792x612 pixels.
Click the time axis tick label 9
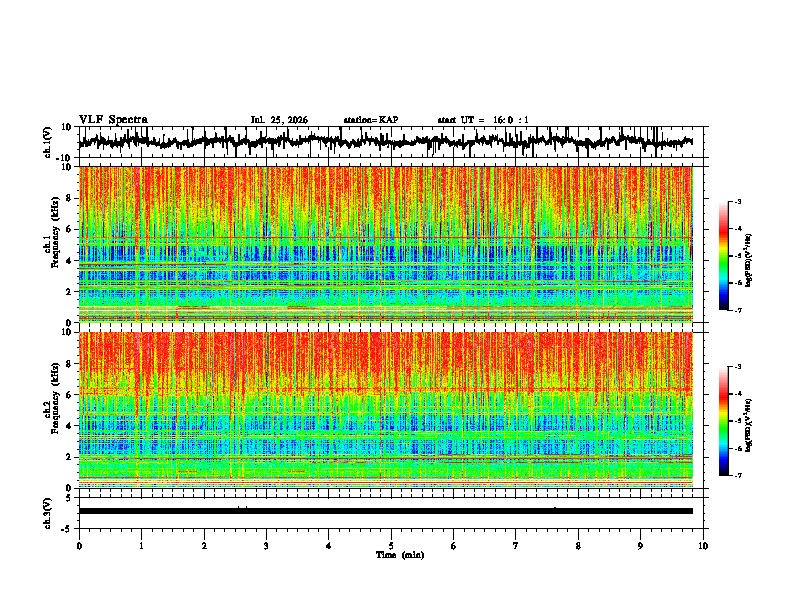[640, 546]
